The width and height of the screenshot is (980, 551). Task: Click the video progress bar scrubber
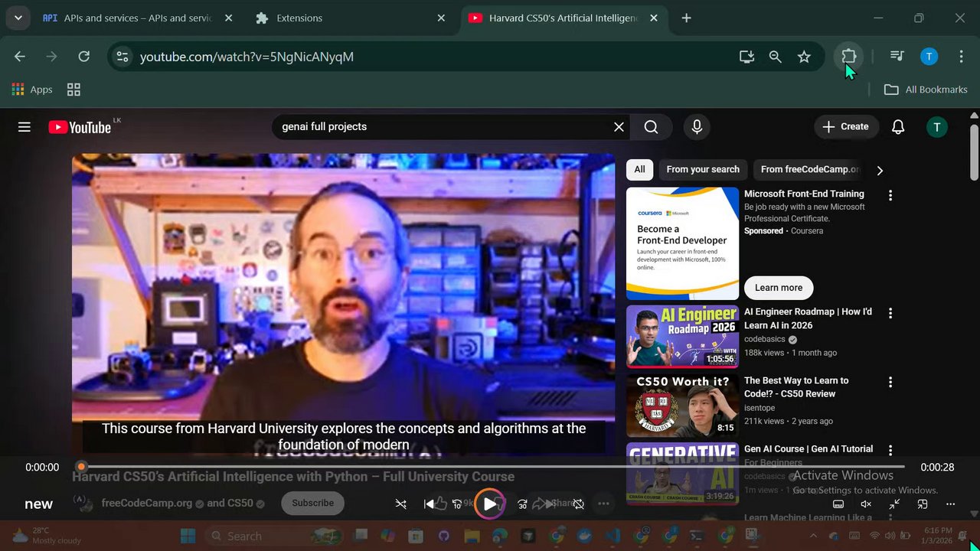coord(81,466)
